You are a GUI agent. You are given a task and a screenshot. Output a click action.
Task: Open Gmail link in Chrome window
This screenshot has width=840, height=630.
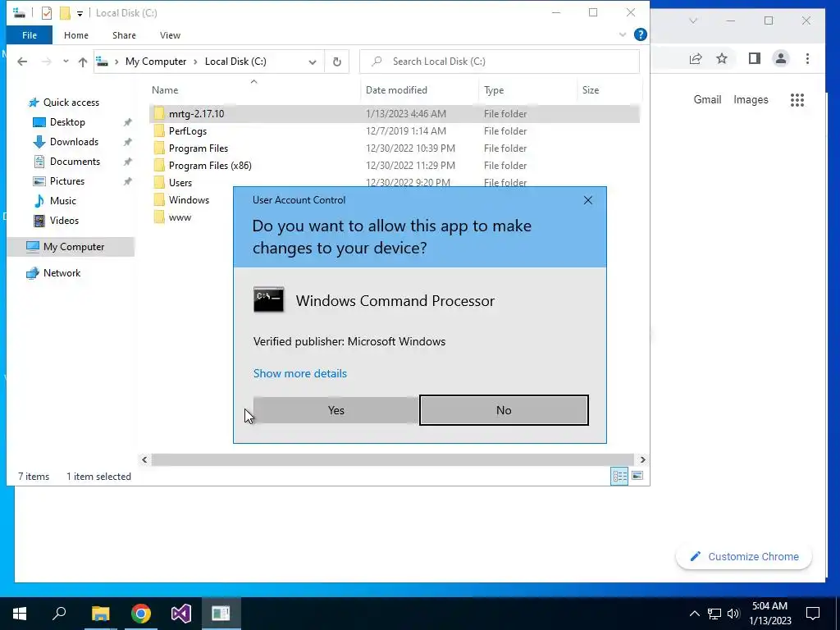click(707, 99)
